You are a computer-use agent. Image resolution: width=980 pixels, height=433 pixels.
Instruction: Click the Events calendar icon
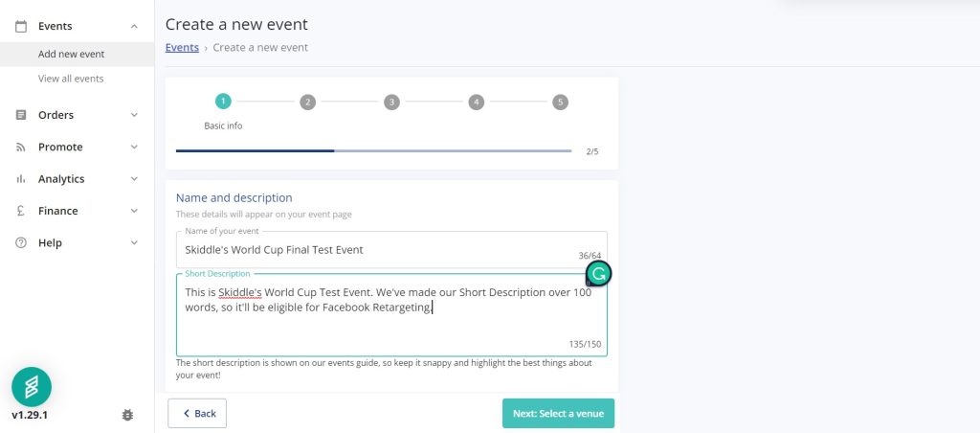21,26
